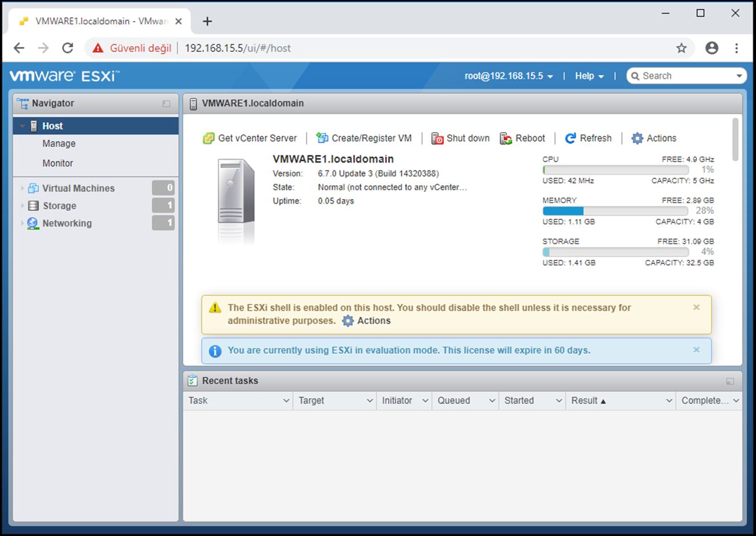
Task: Open Manage under Host
Action: (59, 144)
